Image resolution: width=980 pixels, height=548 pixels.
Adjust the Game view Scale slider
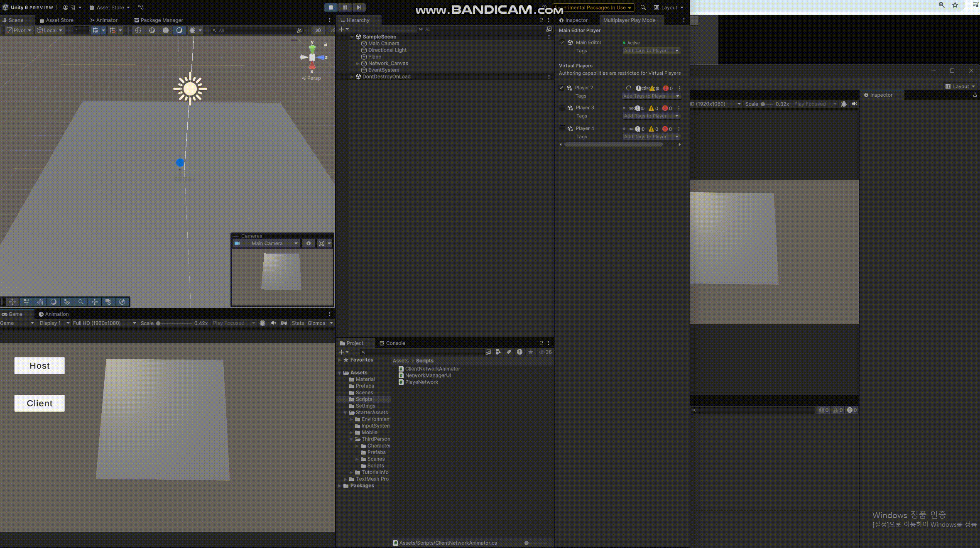(158, 323)
